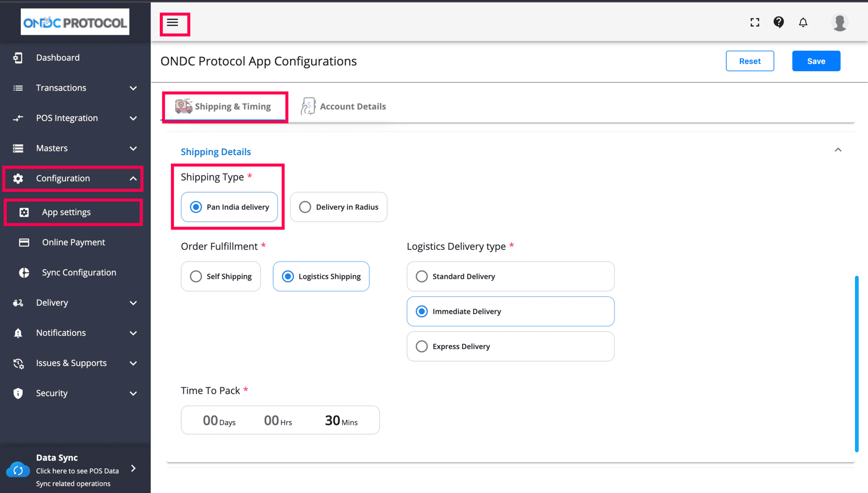Click the hamburger menu icon
Viewport: 868px width, 493px height.
click(x=173, y=23)
